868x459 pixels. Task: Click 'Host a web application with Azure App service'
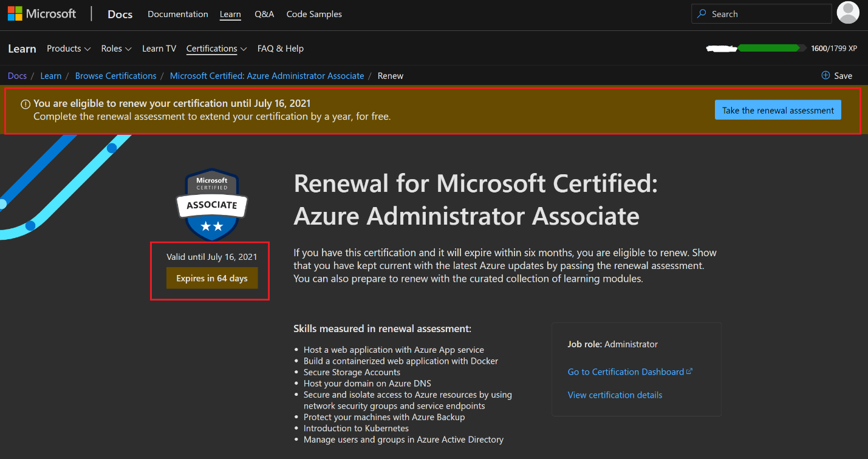click(394, 350)
